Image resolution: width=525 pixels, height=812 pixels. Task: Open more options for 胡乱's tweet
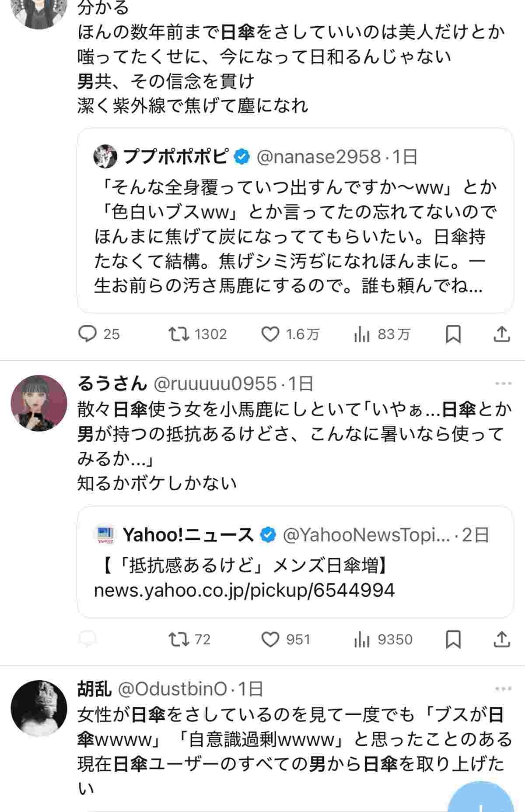coord(503,689)
